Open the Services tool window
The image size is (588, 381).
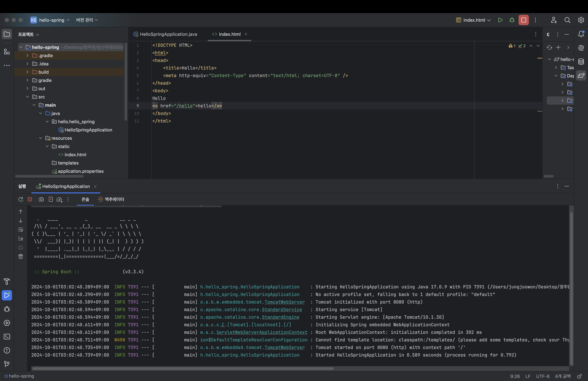tap(7, 323)
